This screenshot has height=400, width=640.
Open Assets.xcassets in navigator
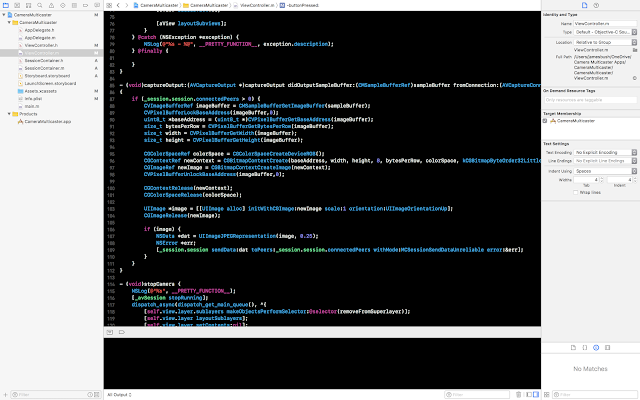pos(40,91)
